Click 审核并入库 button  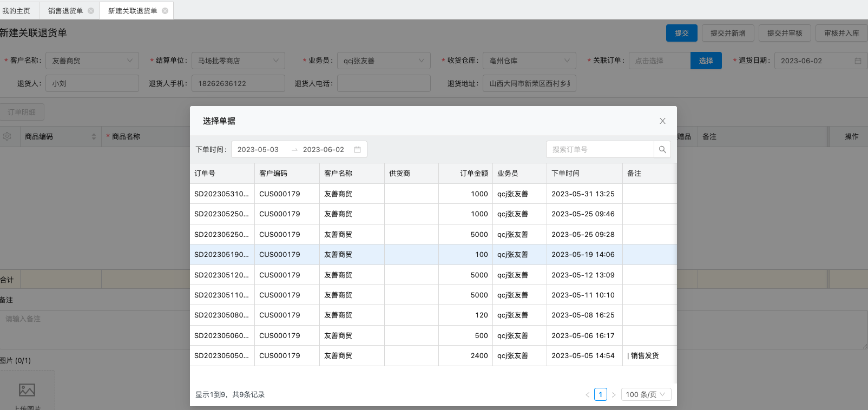click(x=841, y=33)
